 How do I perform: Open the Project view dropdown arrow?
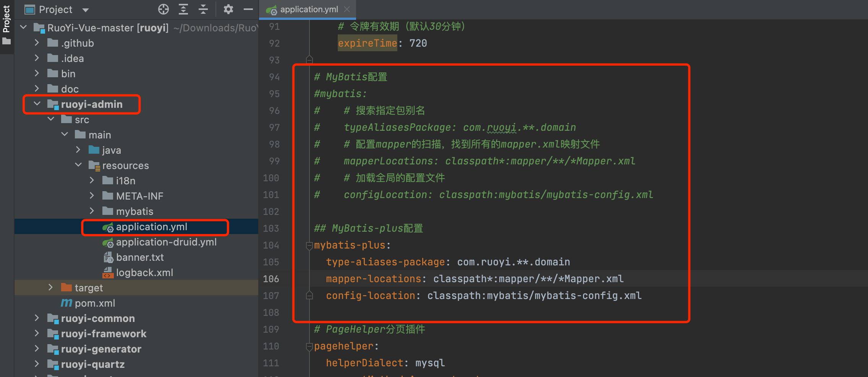pos(86,10)
